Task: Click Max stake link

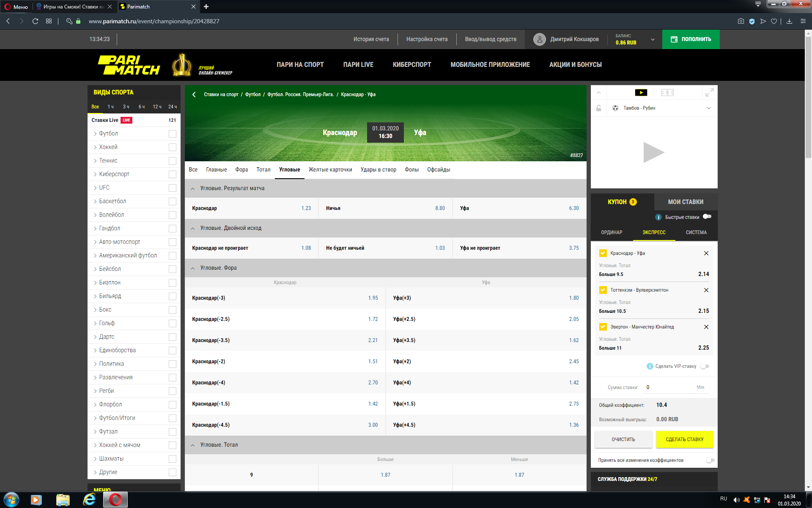Action: click(700, 387)
